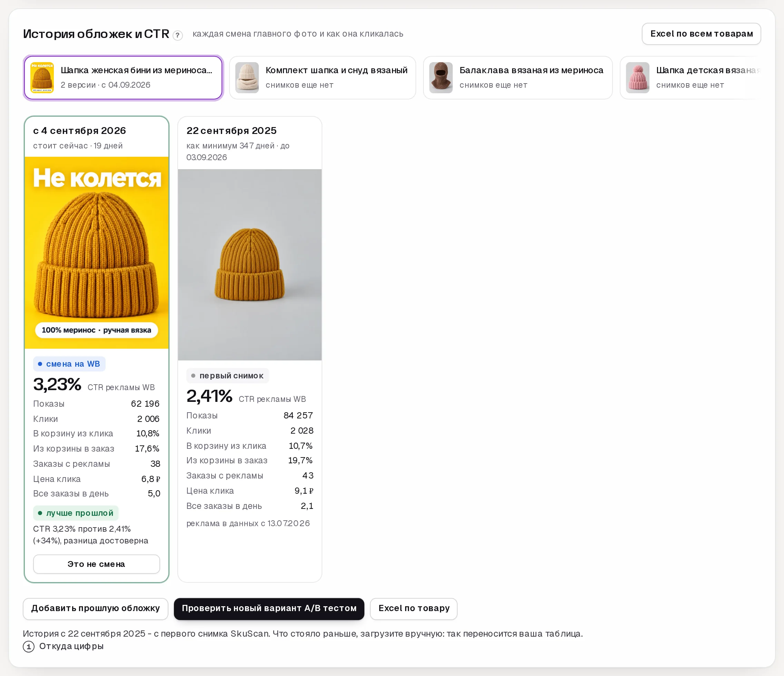Click Цена клика value 9,1 ₽

click(x=304, y=491)
